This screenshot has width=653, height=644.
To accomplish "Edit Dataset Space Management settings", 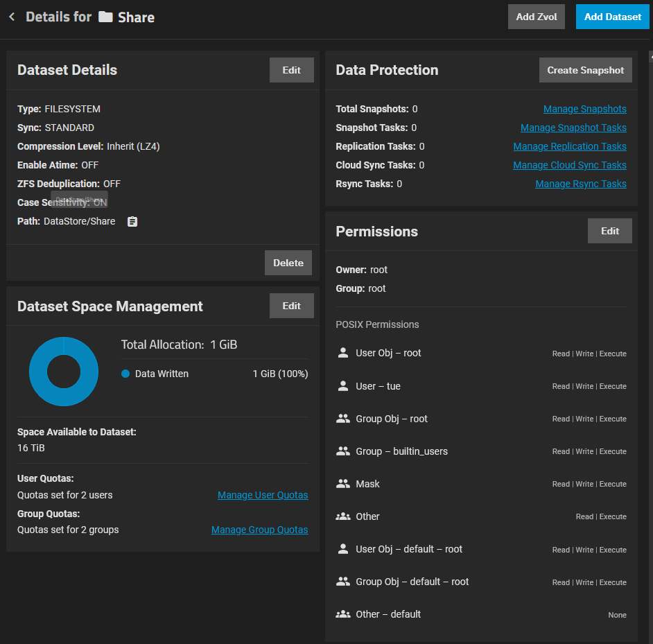I will pos(292,306).
